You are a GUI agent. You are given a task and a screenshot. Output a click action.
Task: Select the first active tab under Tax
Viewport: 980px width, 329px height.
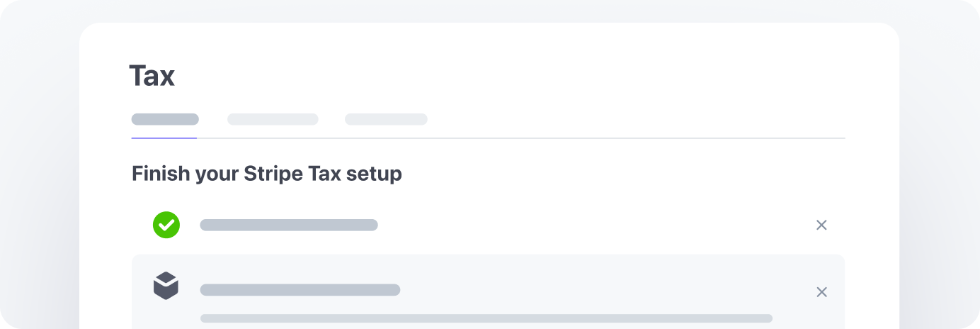tap(165, 119)
